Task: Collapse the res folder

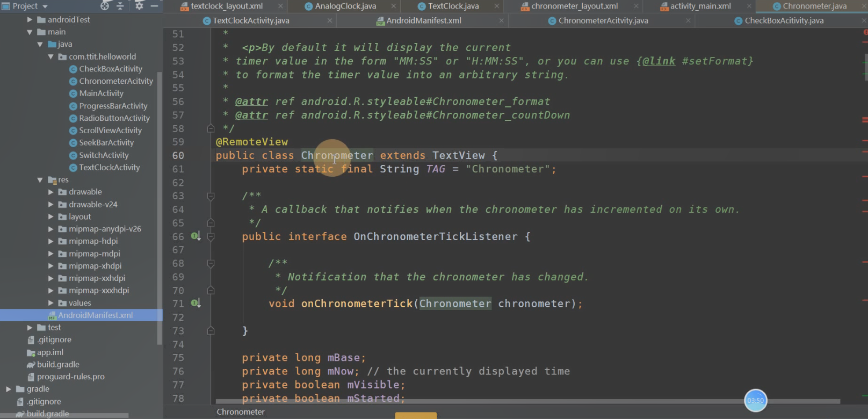Action: click(x=40, y=180)
